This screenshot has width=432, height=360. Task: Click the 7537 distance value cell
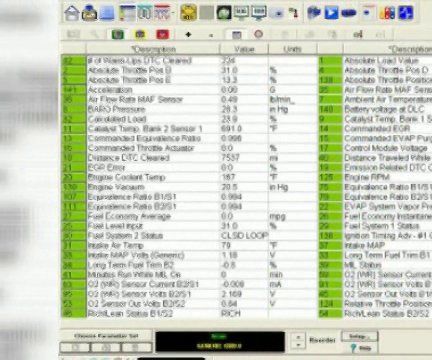pyautogui.click(x=244, y=158)
